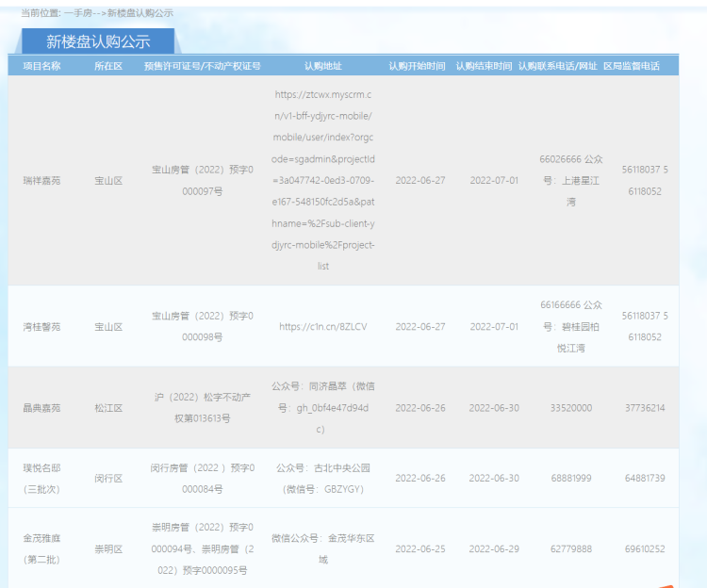
Task: Click the 同济晶萃 WeChat account cell
Action: (322, 408)
